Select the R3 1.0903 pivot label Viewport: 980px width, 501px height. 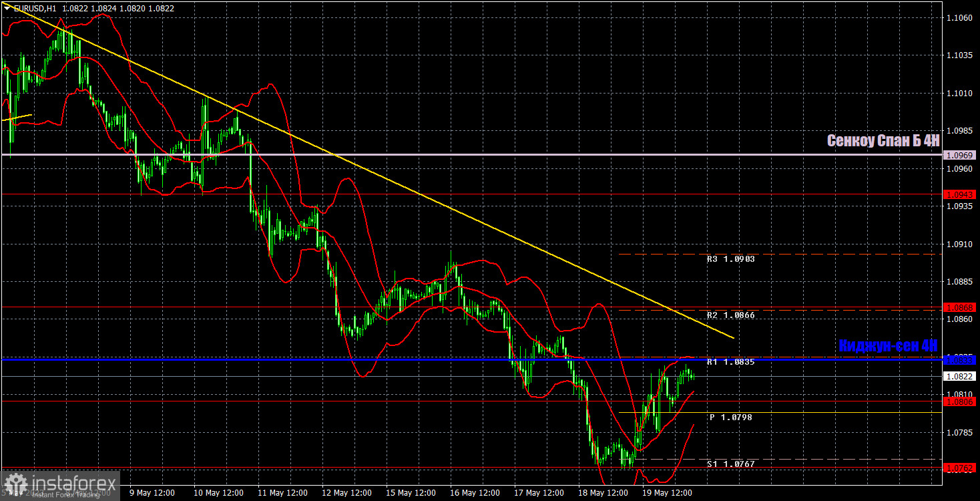point(731,259)
